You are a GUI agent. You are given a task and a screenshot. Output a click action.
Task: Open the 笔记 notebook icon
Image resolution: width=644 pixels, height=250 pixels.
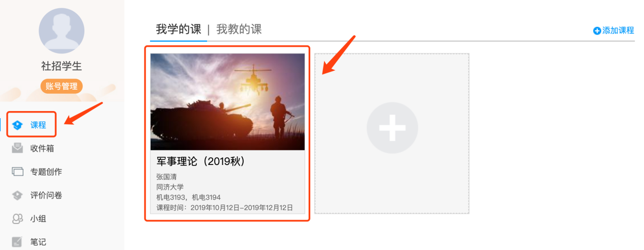tap(18, 242)
